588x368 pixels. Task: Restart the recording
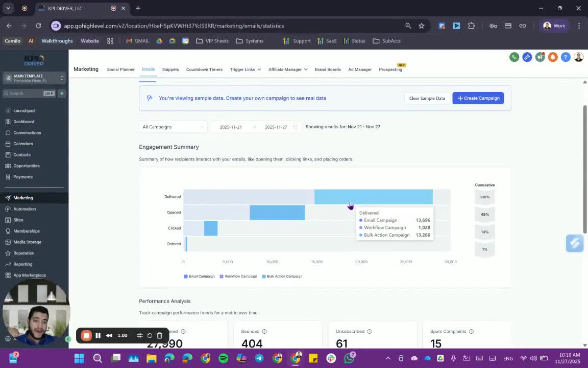coord(150,336)
